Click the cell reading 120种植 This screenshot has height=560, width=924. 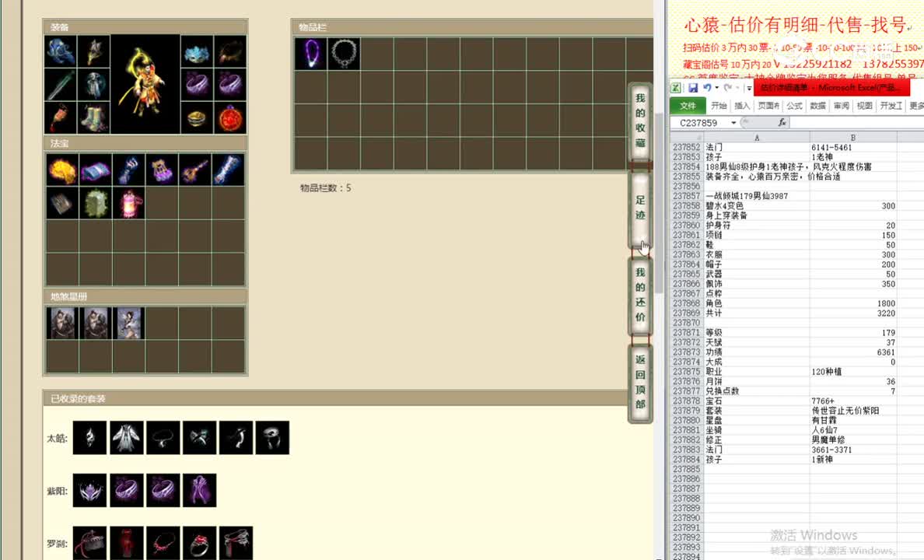tap(853, 372)
